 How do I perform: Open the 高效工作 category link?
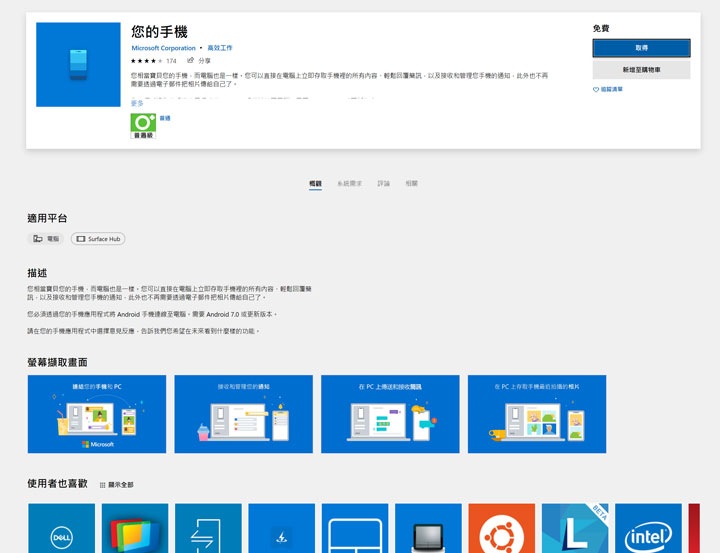(220, 48)
